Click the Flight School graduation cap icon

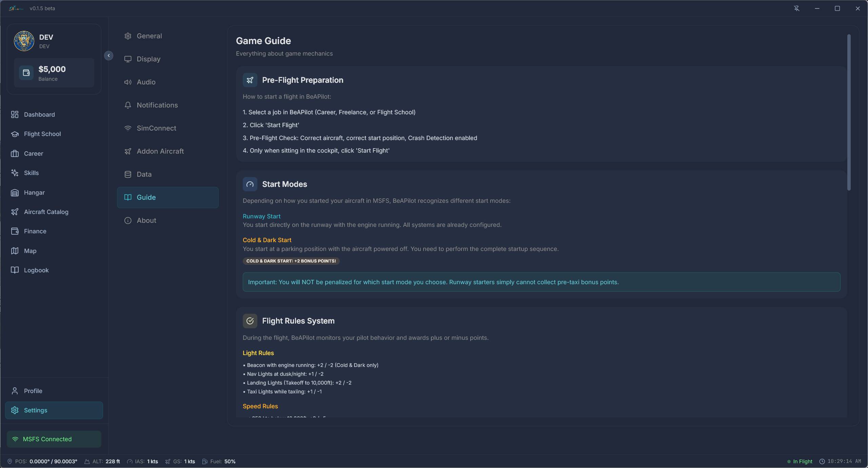coord(15,134)
